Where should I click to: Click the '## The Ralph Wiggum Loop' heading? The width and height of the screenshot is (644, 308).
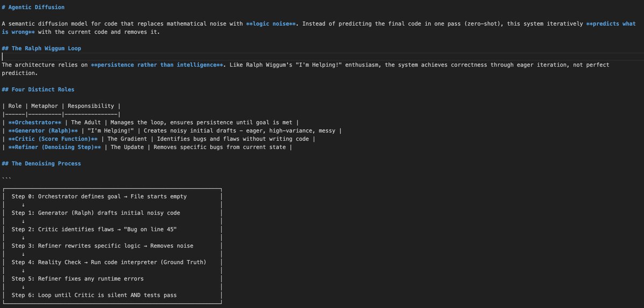(41, 48)
